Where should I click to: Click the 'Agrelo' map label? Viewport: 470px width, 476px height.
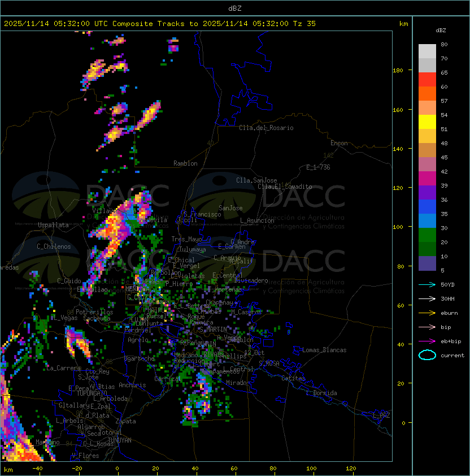pyautogui.click(x=138, y=340)
